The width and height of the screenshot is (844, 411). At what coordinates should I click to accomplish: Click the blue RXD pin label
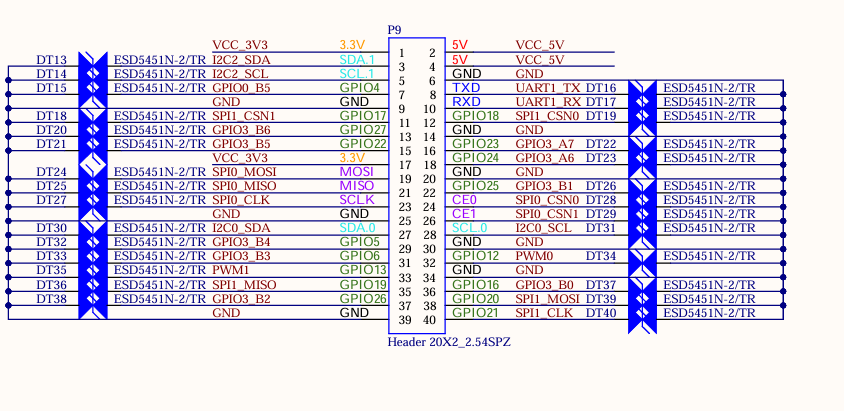pos(466,102)
